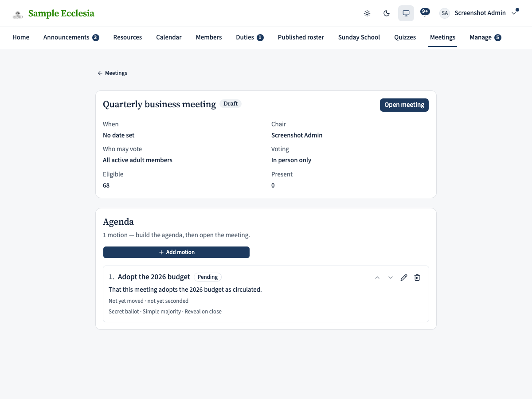The height and width of the screenshot is (399, 532).
Task: Click the Sample Ecclesia site title
Action: pyautogui.click(x=61, y=13)
